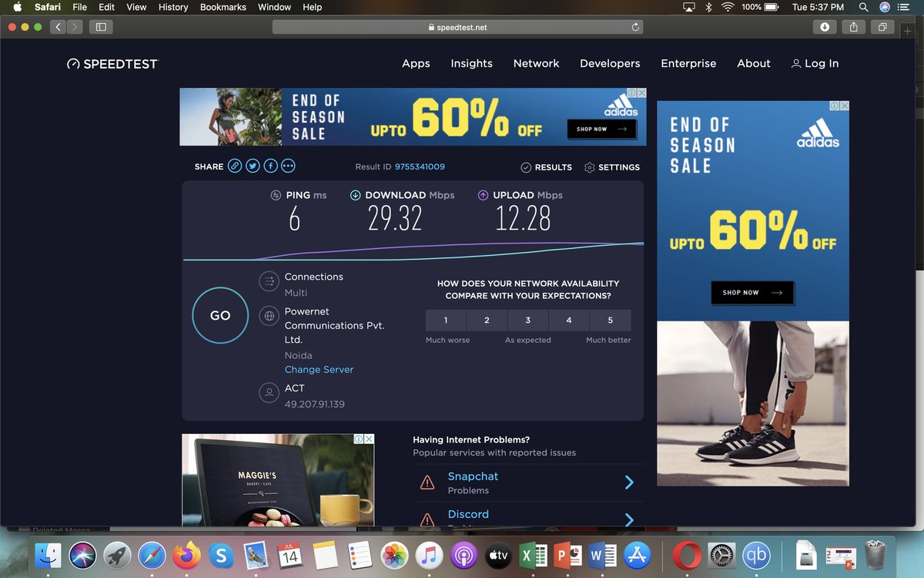Rate network availability as 3
924x578 pixels.
(528, 320)
